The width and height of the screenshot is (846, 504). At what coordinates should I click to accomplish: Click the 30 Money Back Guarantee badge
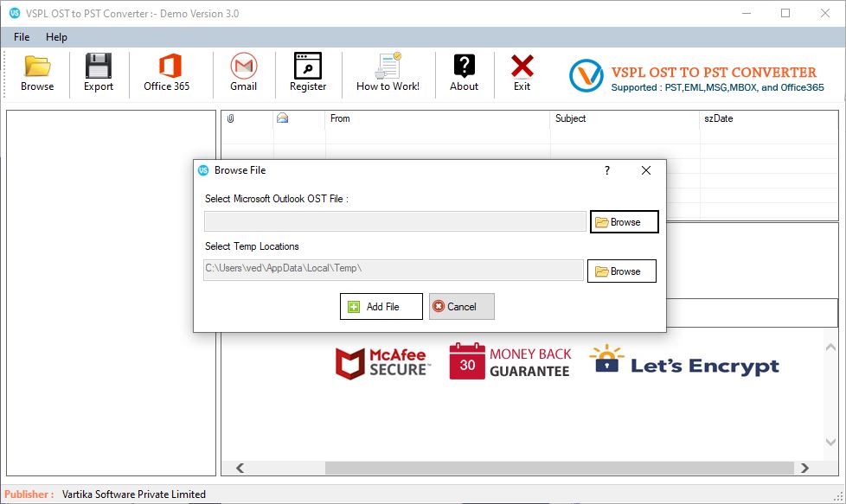click(510, 361)
